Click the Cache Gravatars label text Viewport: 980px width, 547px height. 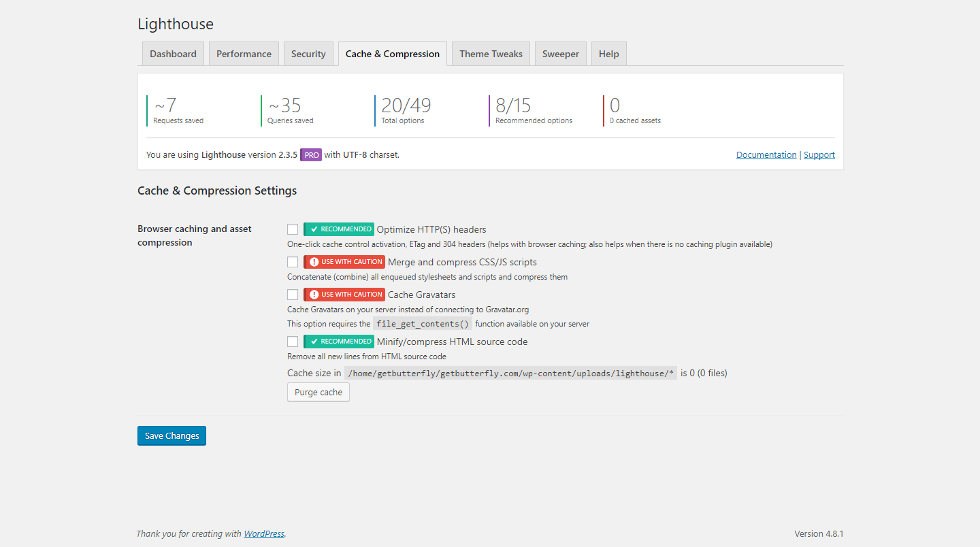[421, 295]
